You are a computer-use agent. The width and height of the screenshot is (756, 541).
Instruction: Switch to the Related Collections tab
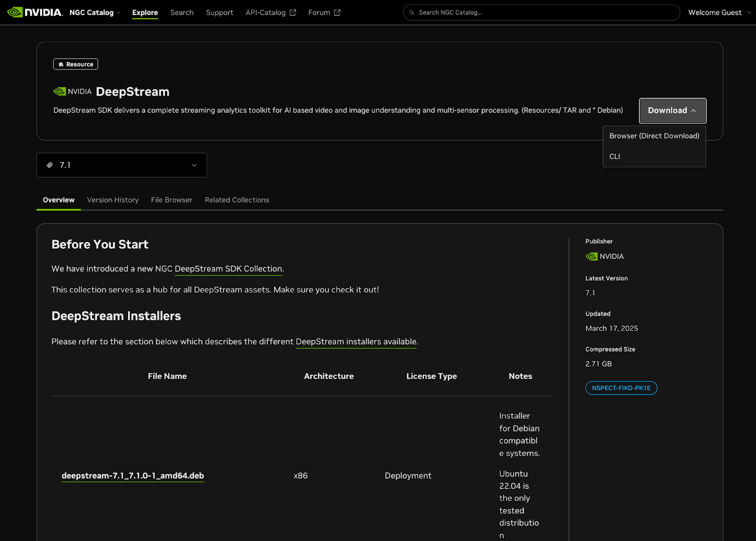(237, 200)
